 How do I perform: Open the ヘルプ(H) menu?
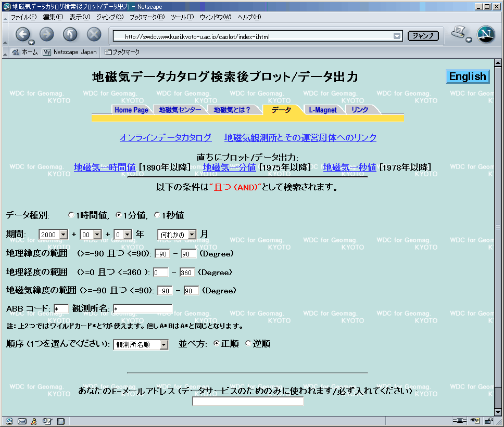click(x=249, y=17)
